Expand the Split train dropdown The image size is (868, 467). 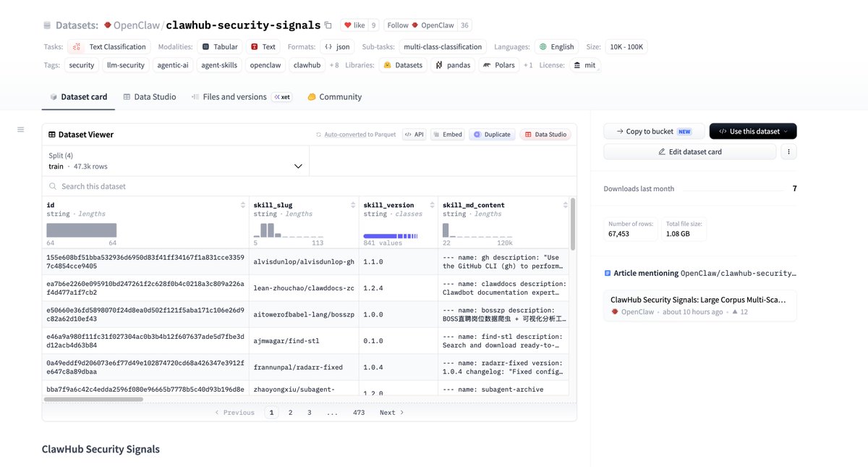176,161
